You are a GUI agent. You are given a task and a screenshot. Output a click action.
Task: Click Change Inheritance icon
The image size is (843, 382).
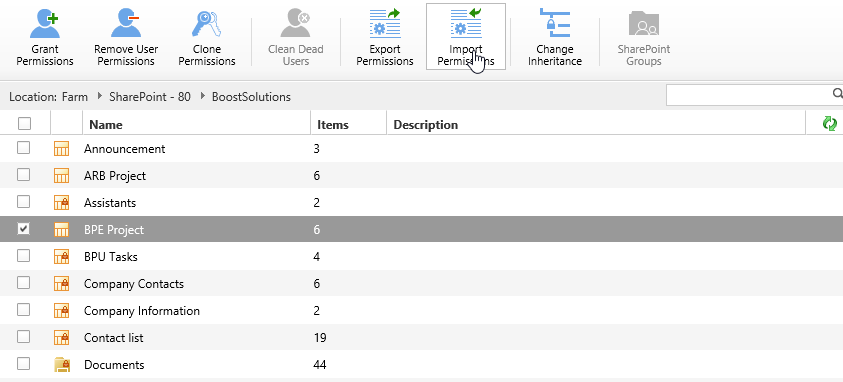coord(554,24)
